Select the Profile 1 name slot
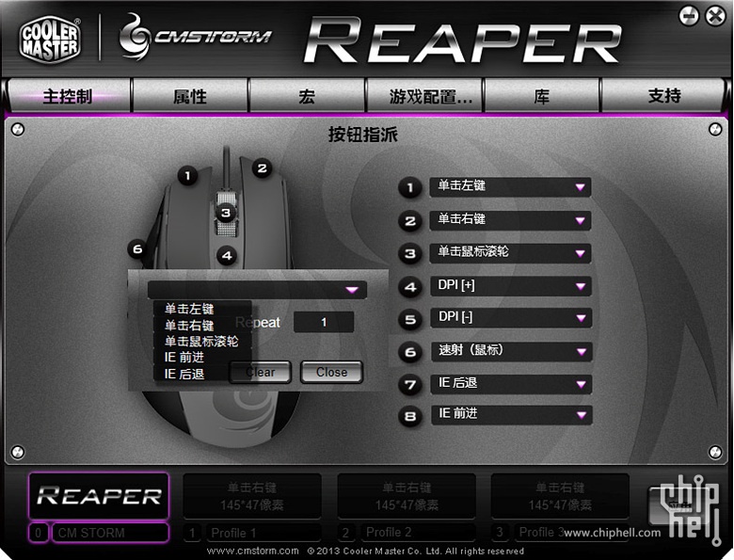Screen dimensions: 734x560 pyautogui.click(x=263, y=533)
